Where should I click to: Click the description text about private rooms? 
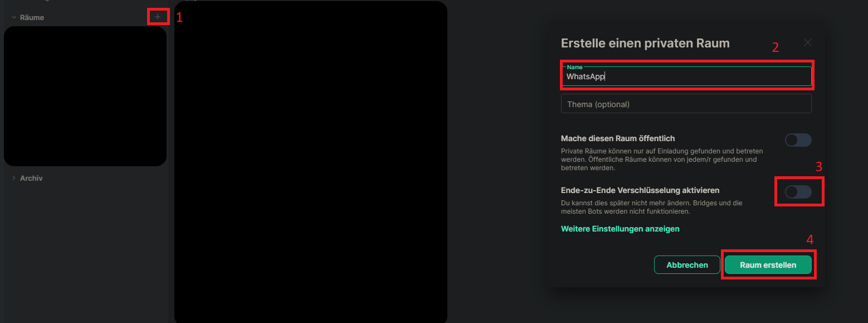coord(662,160)
